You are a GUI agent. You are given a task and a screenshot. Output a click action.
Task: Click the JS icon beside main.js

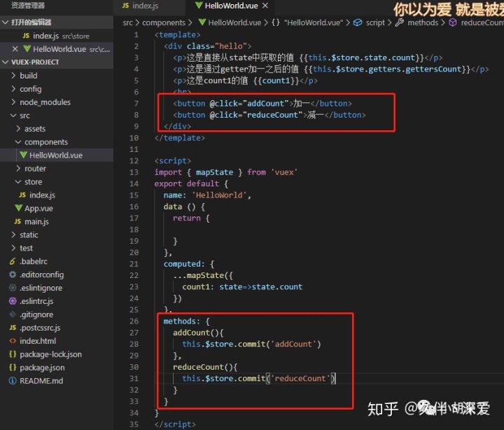coord(17,221)
